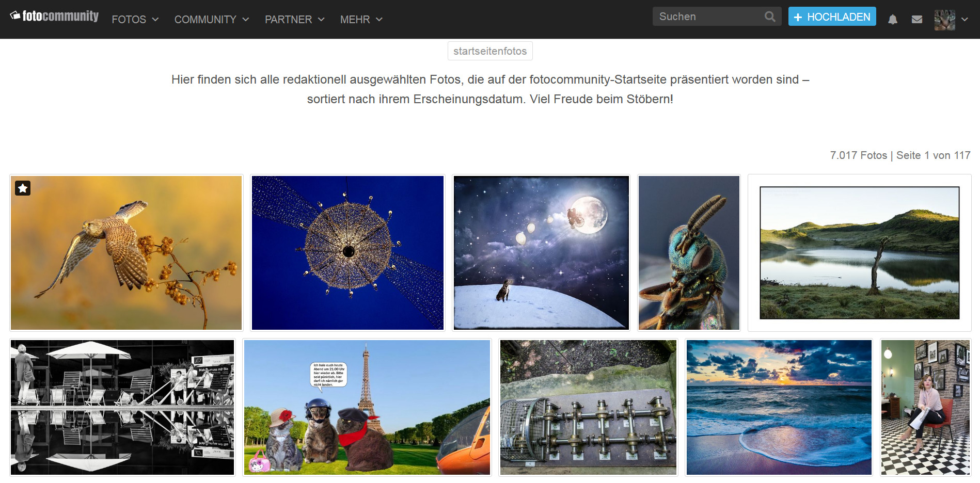Screen dimensions: 980x483
Task: Open the lake landscape photo
Action: (x=860, y=253)
